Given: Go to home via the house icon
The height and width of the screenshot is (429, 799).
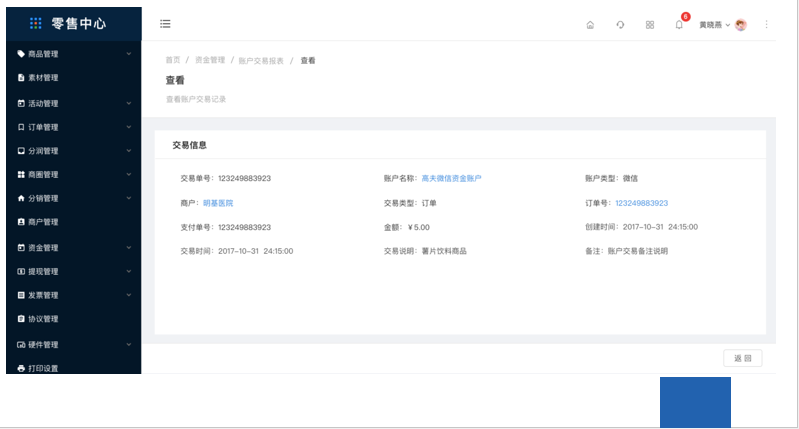Looking at the screenshot, I should coord(590,24).
